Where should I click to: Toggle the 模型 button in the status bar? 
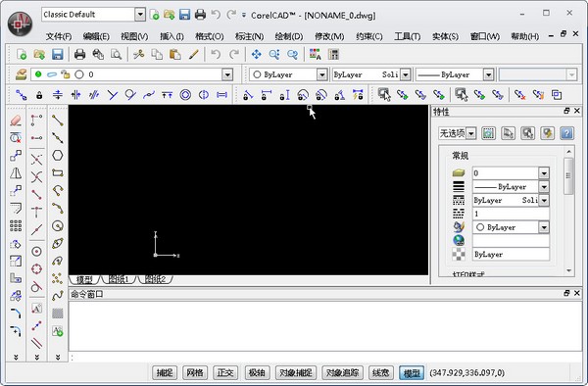click(x=412, y=373)
